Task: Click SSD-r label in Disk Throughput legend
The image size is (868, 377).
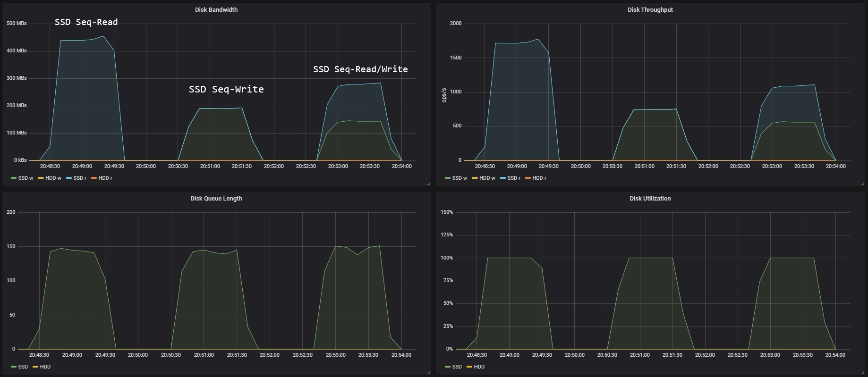Action: (513, 178)
